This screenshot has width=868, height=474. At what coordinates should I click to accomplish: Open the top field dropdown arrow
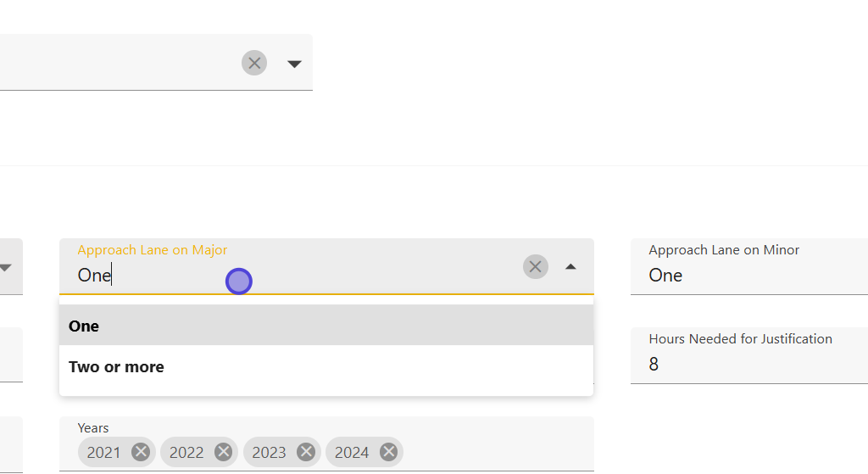click(294, 64)
